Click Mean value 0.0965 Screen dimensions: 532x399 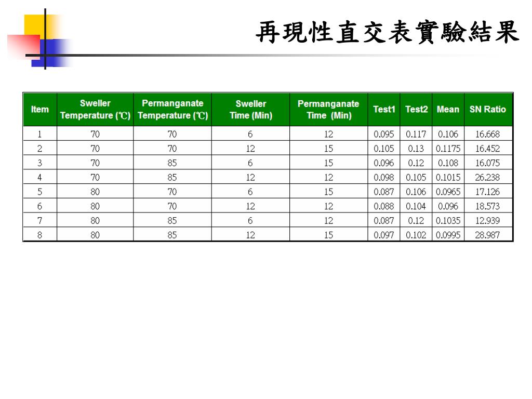(x=448, y=192)
